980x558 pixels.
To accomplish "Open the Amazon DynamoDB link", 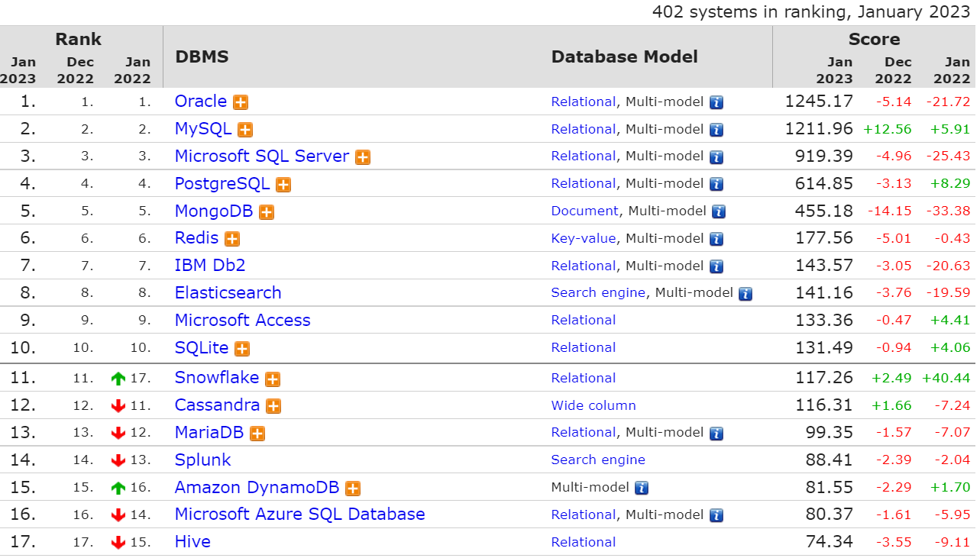I will tap(257, 488).
